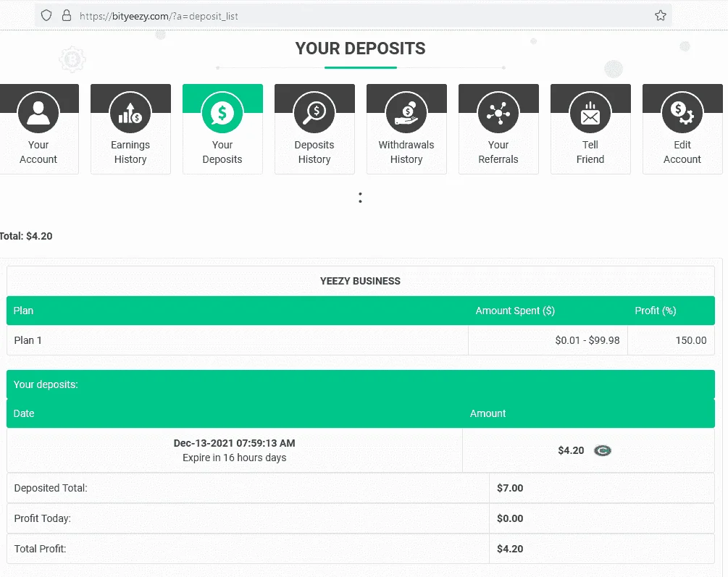
Task: Click the $0.01 - $99.98 amount range
Action: pos(587,340)
